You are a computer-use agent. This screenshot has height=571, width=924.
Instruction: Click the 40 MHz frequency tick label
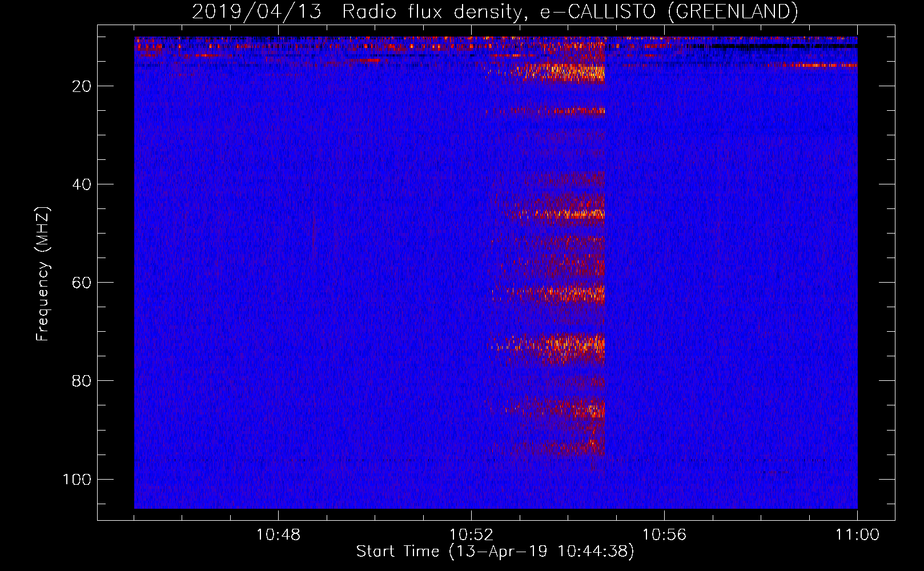click(x=82, y=184)
